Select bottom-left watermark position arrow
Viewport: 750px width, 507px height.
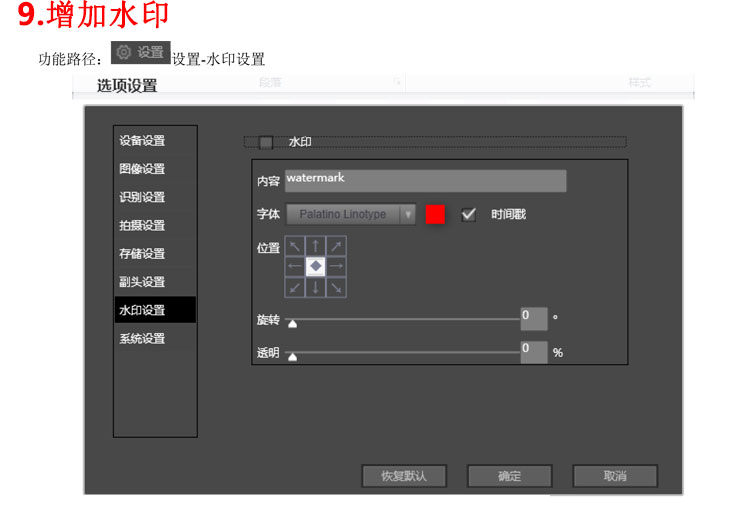pos(295,287)
